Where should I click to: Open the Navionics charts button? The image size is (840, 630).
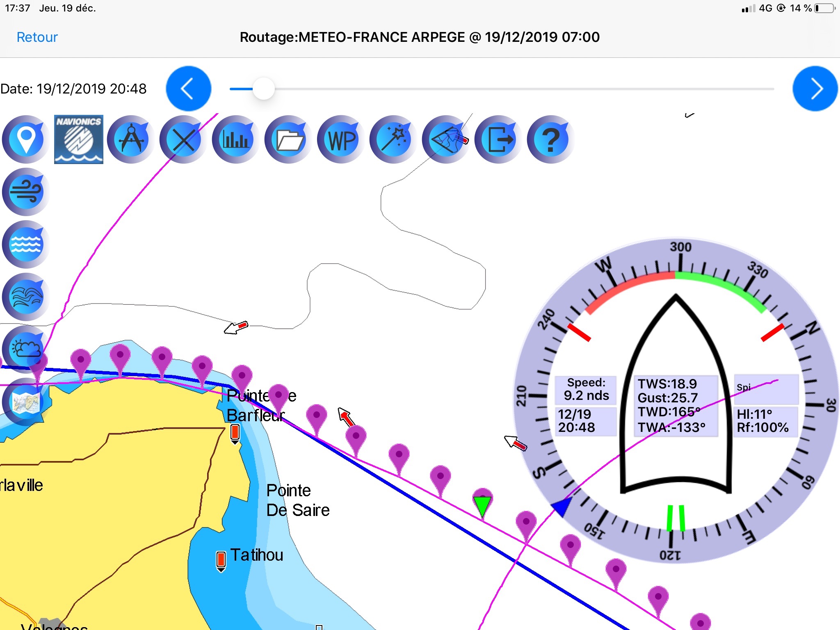(79, 139)
